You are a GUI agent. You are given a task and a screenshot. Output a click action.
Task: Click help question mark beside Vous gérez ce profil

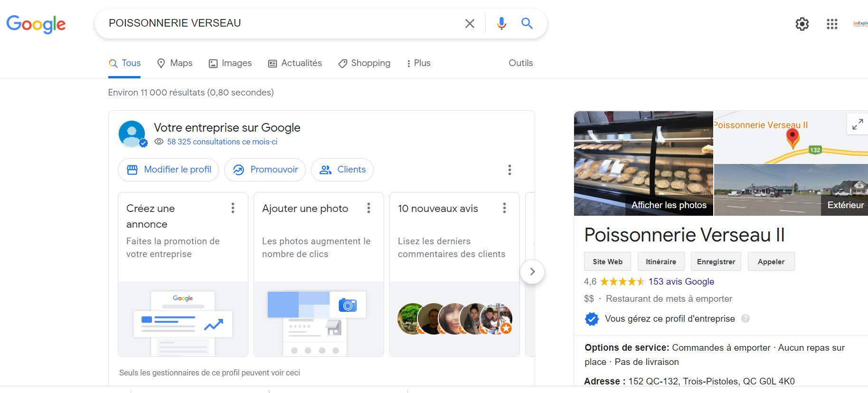[x=745, y=319]
